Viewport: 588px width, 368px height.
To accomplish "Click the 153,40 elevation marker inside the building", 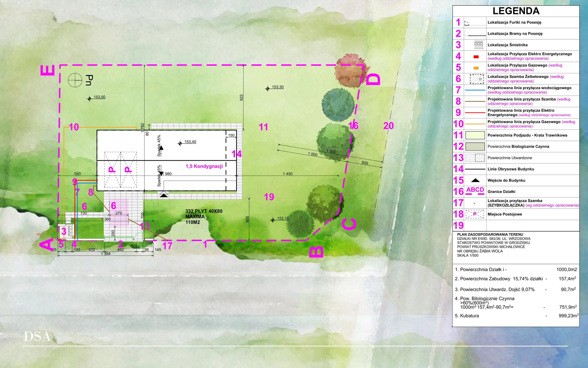I will (x=180, y=144).
